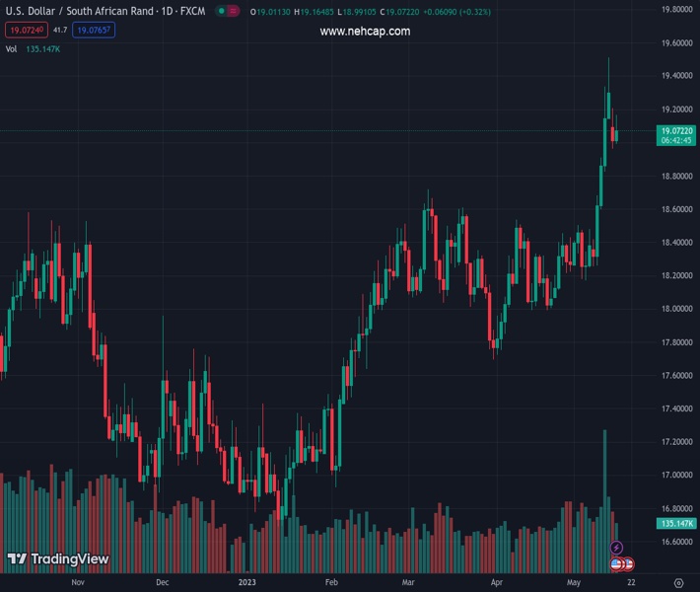Click the 2023 label on time axis
Image resolution: width=700 pixels, height=592 pixels.
[x=246, y=583]
